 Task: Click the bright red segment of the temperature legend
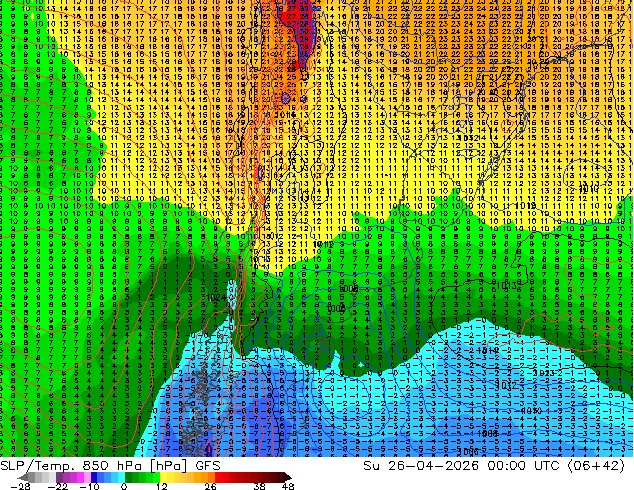222,477
